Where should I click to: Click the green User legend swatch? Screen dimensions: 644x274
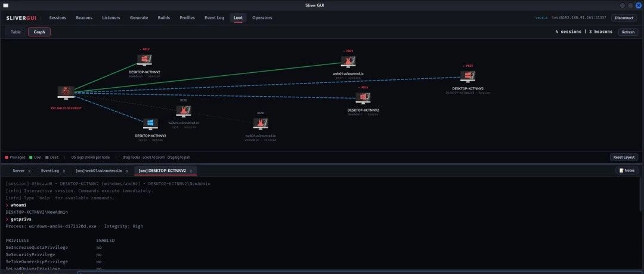[31, 157]
